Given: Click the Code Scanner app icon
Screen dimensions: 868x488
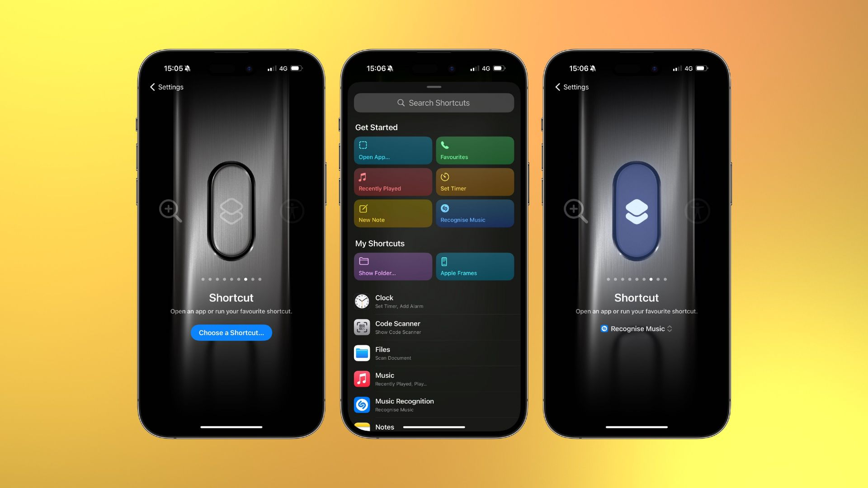Looking at the screenshot, I should (x=362, y=326).
